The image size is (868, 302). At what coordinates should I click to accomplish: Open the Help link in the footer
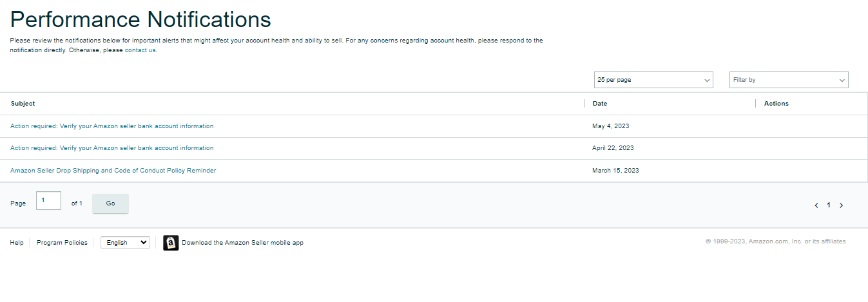coord(17,243)
